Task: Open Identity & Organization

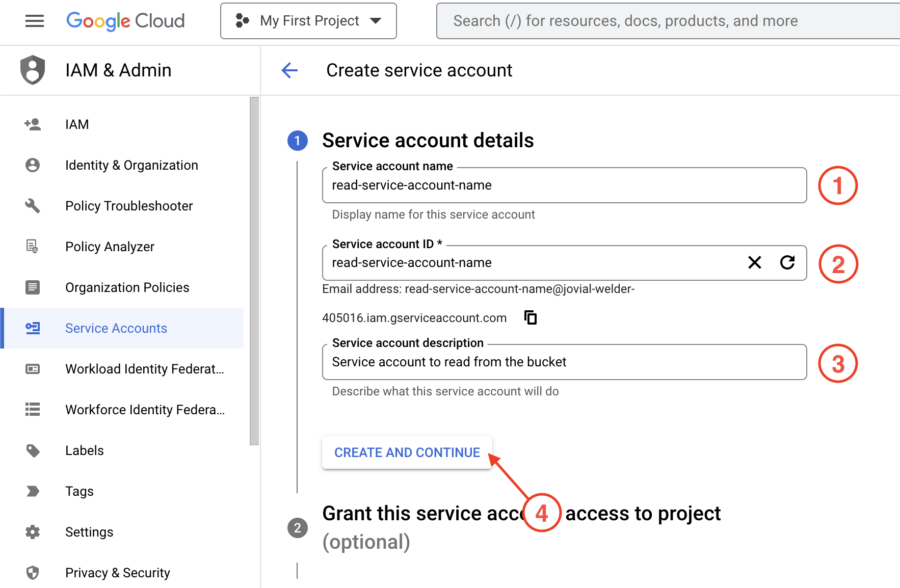Action: (x=122, y=165)
